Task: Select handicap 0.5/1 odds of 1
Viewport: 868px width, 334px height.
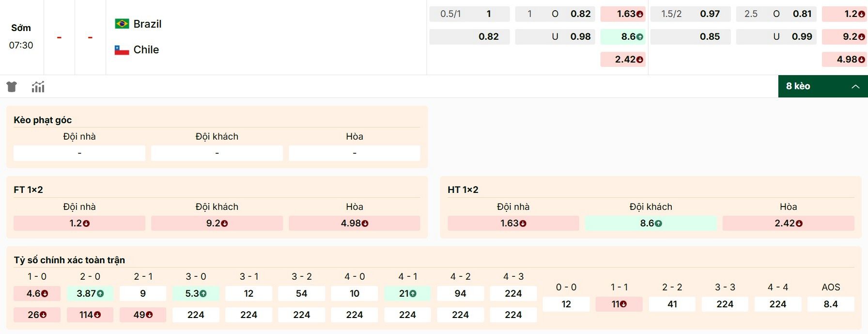Action: (x=469, y=14)
